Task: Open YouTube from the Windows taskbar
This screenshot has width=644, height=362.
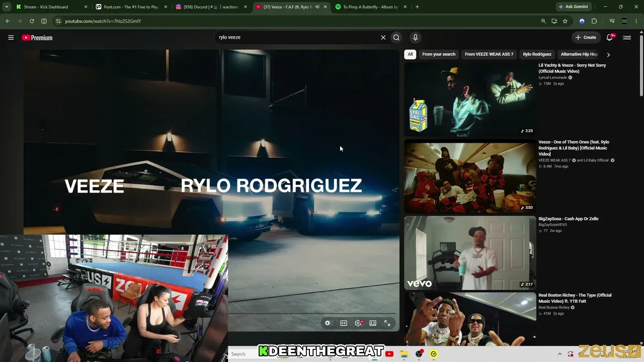Action: [x=389, y=354]
